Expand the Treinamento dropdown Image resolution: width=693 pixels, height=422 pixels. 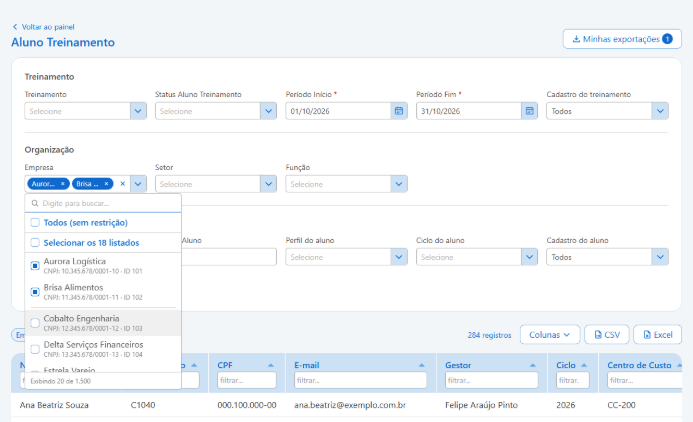(138, 111)
